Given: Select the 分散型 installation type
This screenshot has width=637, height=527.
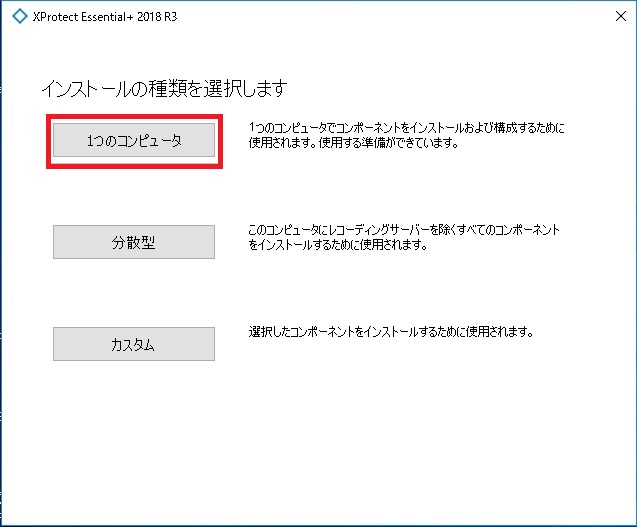Looking at the screenshot, I should click(x=134, y=242).
